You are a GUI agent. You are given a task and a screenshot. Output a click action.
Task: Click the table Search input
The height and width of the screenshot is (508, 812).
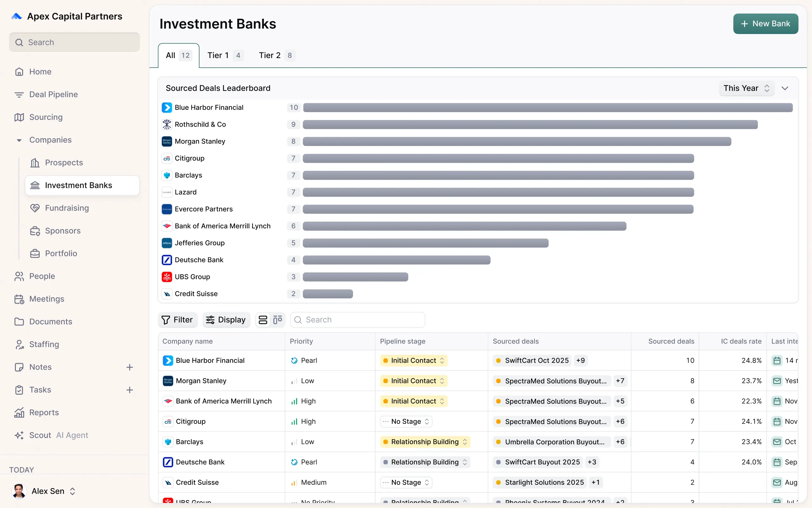pos(358,320)
